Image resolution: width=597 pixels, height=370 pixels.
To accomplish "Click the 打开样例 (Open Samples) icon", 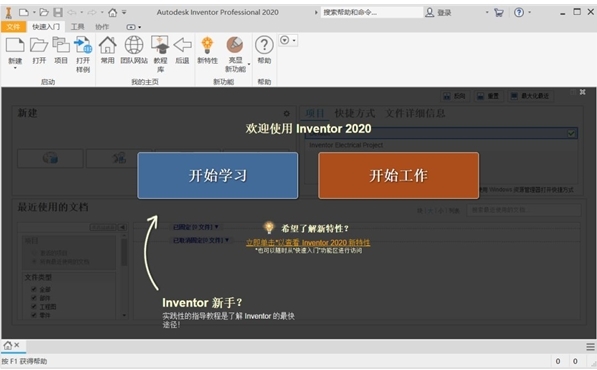I will [83, 45].
